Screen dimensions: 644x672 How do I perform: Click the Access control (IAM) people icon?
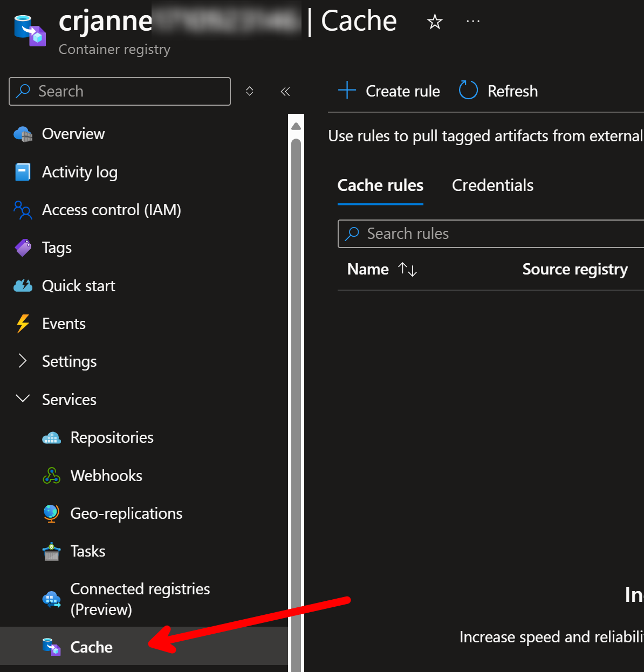pyautogui.click(x=23, y=210)
